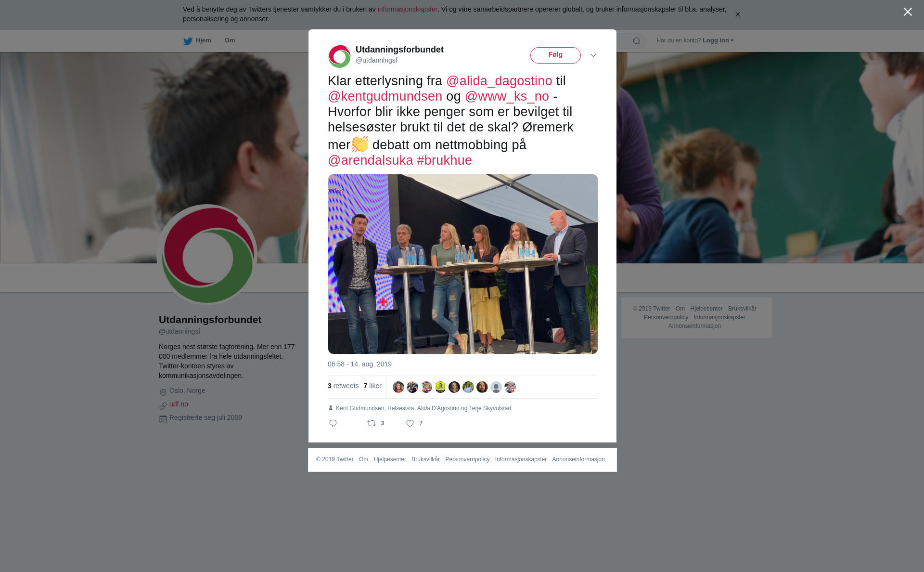The width and height of the screenshot is (924, 572).
Task: Open the #brukhue hashtag link
Action: tap(444, 160)
